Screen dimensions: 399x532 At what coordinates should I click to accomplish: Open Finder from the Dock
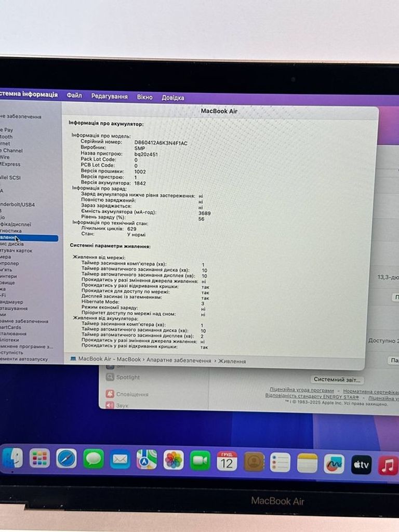11,458
